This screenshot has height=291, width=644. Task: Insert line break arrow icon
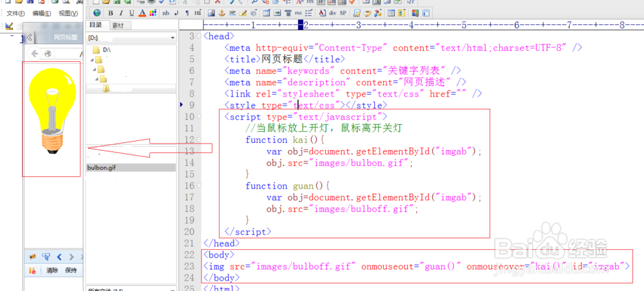point(176,13)
